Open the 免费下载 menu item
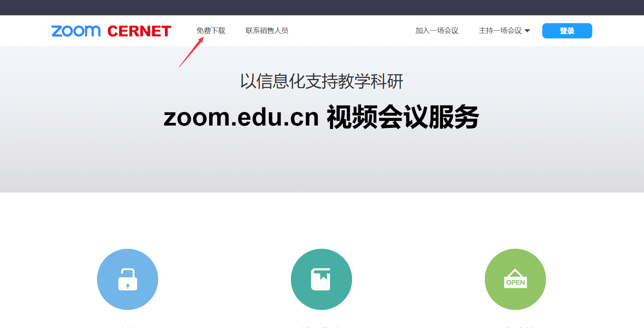 211,31
